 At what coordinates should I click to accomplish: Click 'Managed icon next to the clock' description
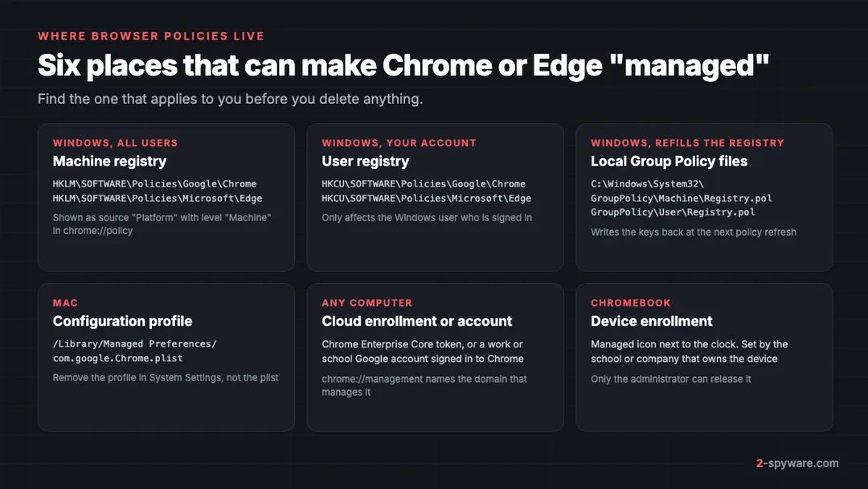click(x=690, y=351)
